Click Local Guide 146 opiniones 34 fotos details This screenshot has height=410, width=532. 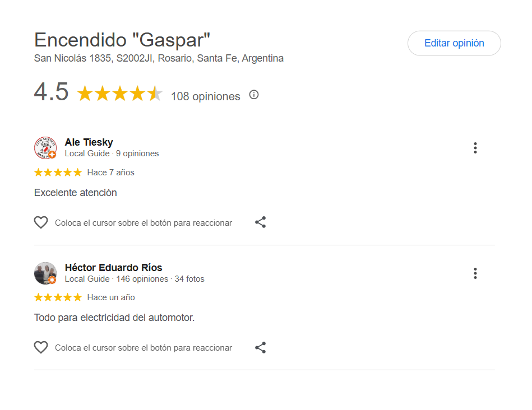pos(135,279)
